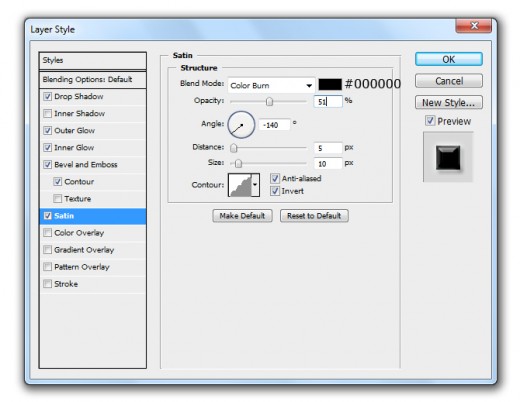Image resolution: width=520 pixels, height=402 pixels.
Task: Click the Angle dial control
Action: tap(241, 125)
